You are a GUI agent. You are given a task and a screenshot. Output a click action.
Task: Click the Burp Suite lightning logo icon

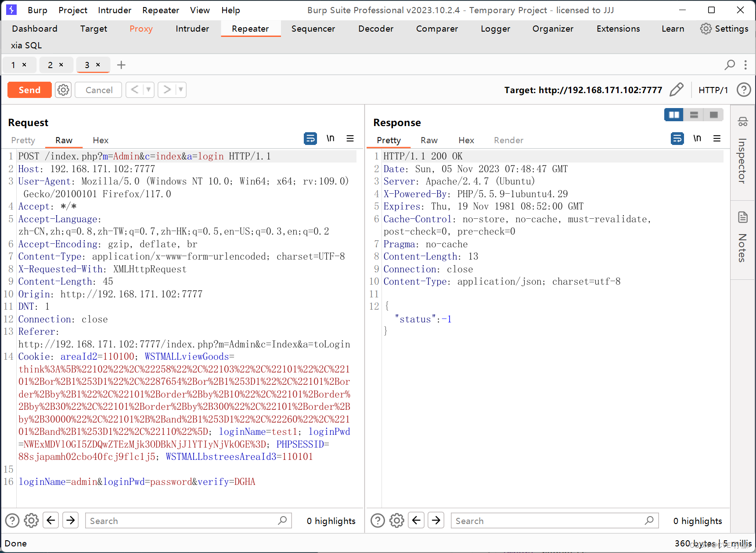[11, 10]
